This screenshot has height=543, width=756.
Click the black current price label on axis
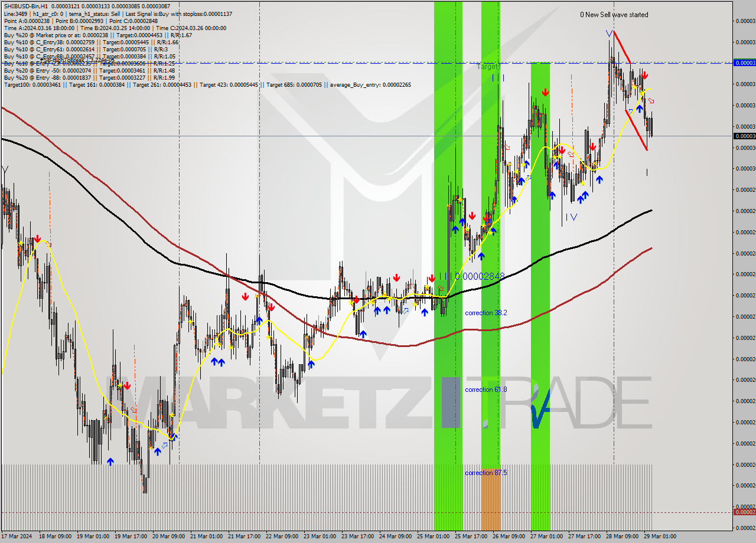coord(744,136)
